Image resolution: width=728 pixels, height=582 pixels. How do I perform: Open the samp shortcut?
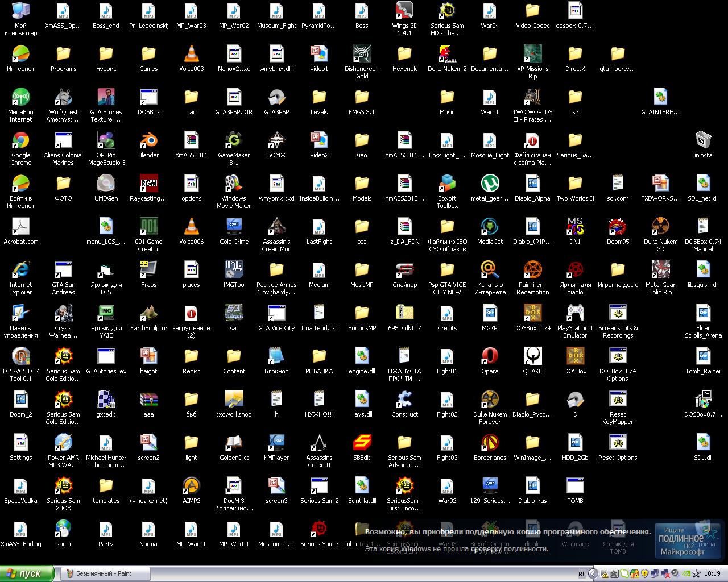click(x=63, y=529)
